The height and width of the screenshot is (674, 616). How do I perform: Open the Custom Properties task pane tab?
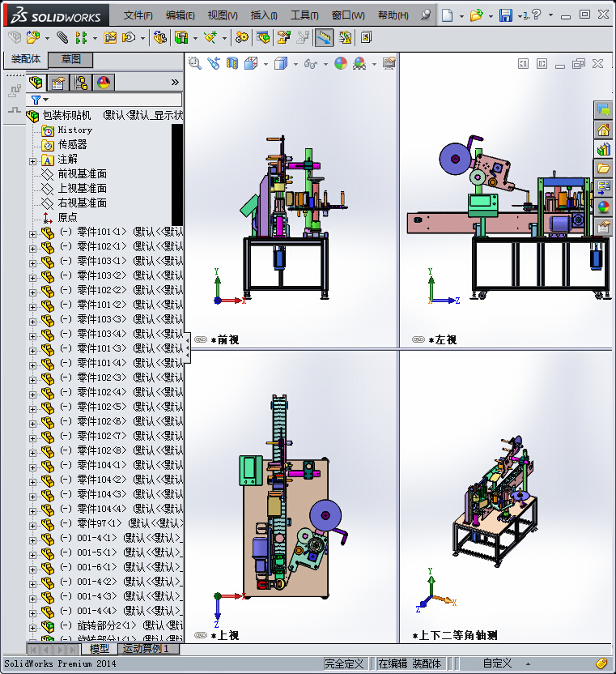point(604,226)
